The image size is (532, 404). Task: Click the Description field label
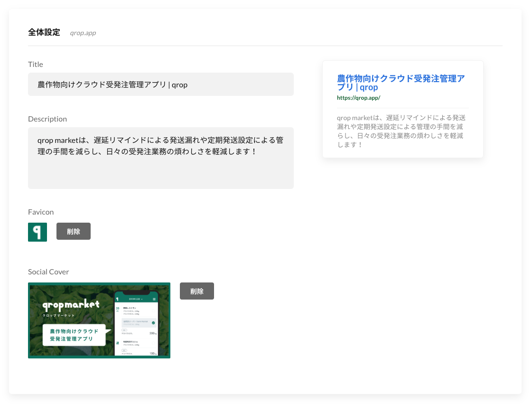pos(47,119)
